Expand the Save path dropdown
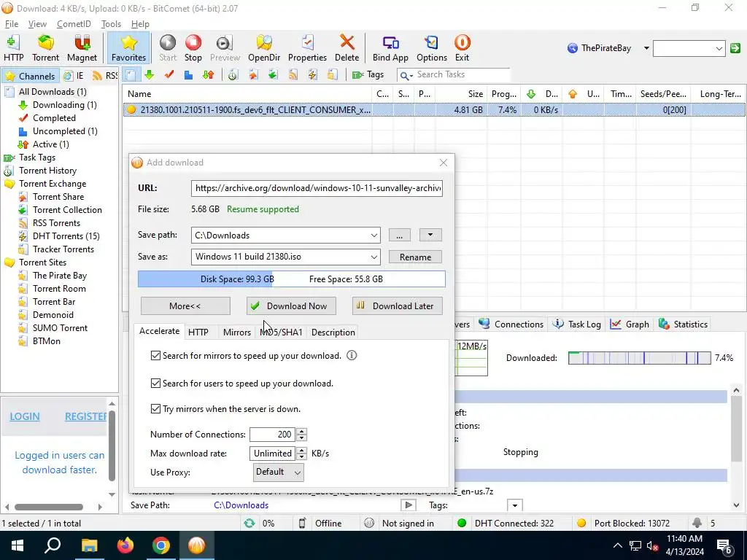Screen dimensions: 747x560 point(374,236)
